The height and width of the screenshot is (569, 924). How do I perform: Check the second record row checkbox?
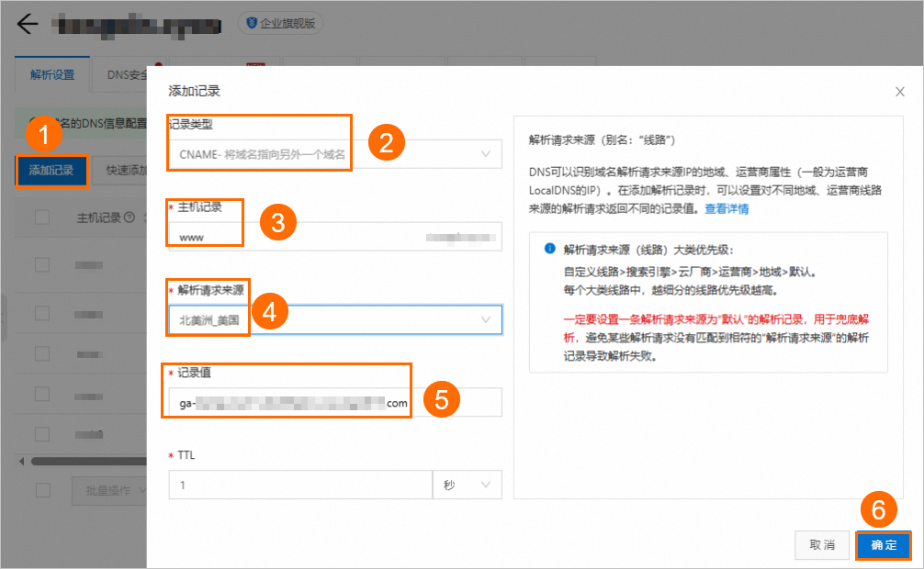point(42,313)
